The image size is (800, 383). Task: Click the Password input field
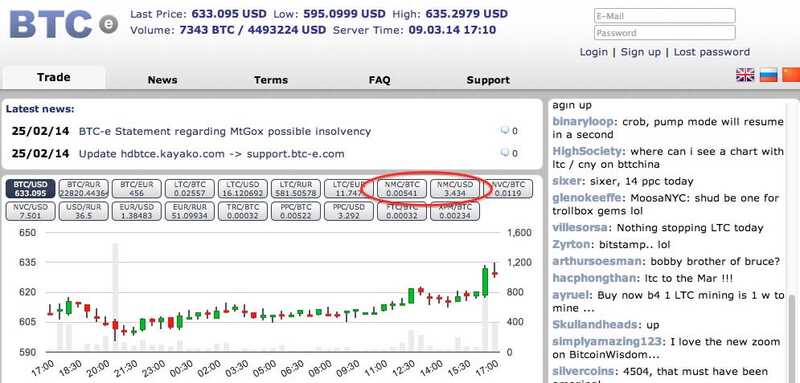coord(664,33)
